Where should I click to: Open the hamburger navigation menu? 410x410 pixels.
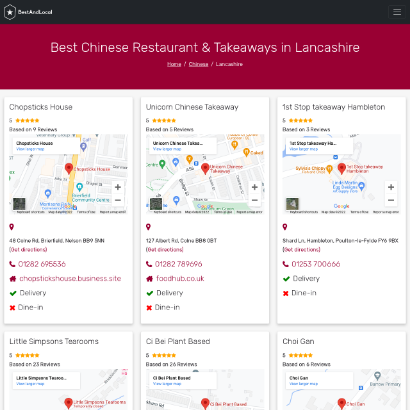click(x=397, y=12)
